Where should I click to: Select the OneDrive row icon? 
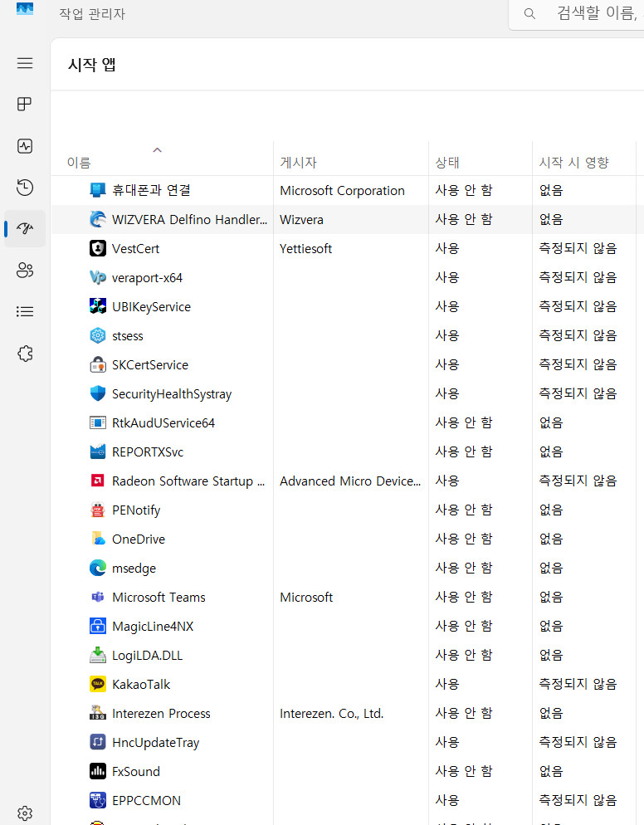point(98,539)
